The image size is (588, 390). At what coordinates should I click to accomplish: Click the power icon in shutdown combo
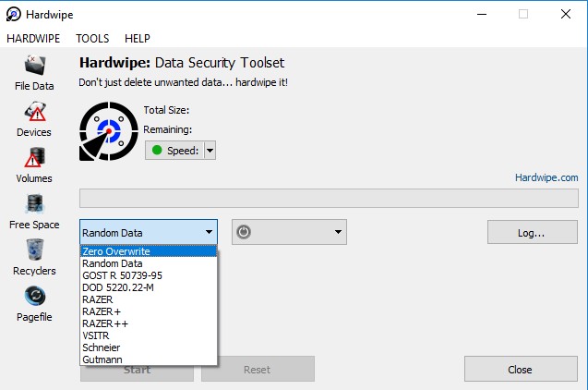coord(244,232)
